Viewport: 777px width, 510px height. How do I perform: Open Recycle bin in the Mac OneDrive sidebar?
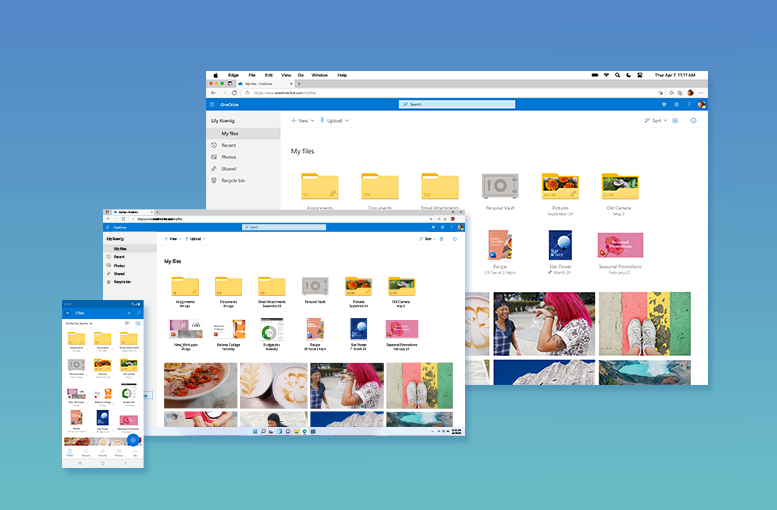pos(232,180)
